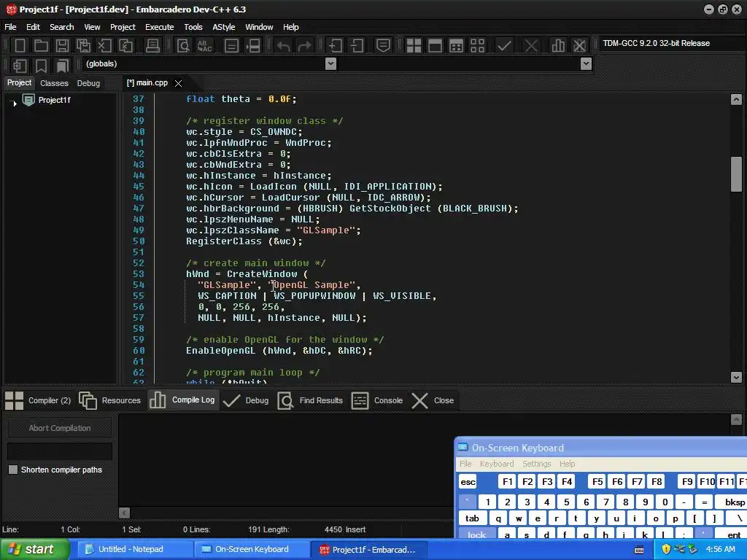Viewport: 747px width, 560px height.
Task: Enable Shorten compiler paths checkbox
Action: click(13, 470)
